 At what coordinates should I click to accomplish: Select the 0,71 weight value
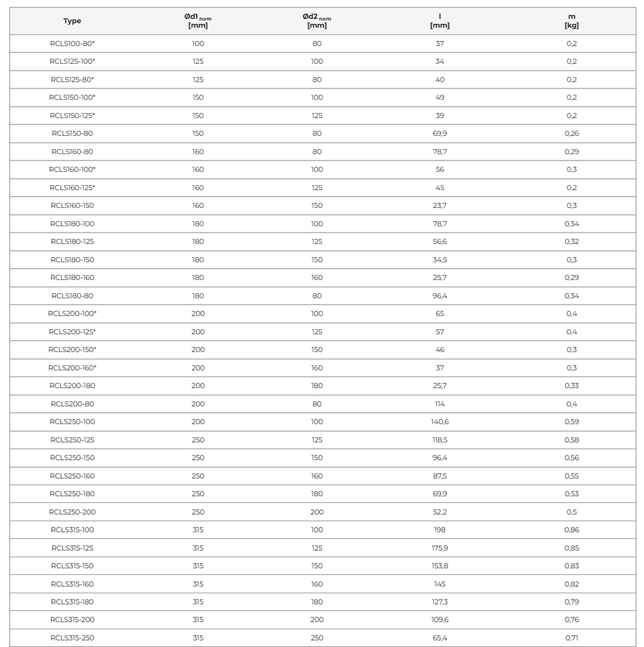[571, 638]
